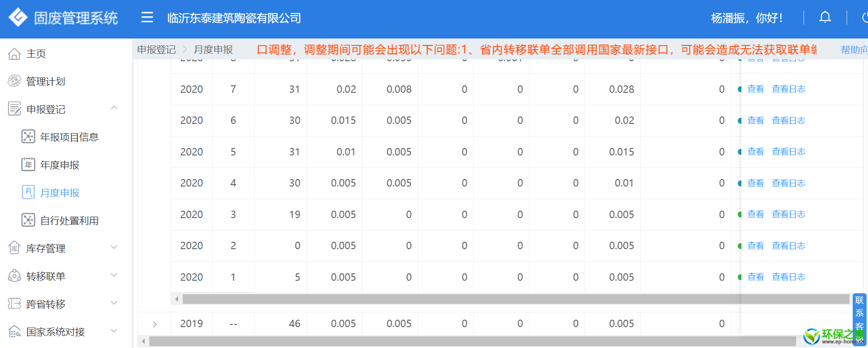Screen dimensions: 868x348
Task: Click the 自行处置利用 icon
Action: 28,220
